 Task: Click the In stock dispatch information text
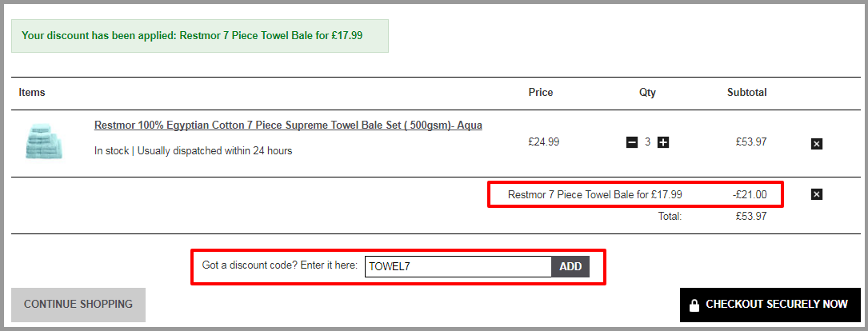[193, 150]
